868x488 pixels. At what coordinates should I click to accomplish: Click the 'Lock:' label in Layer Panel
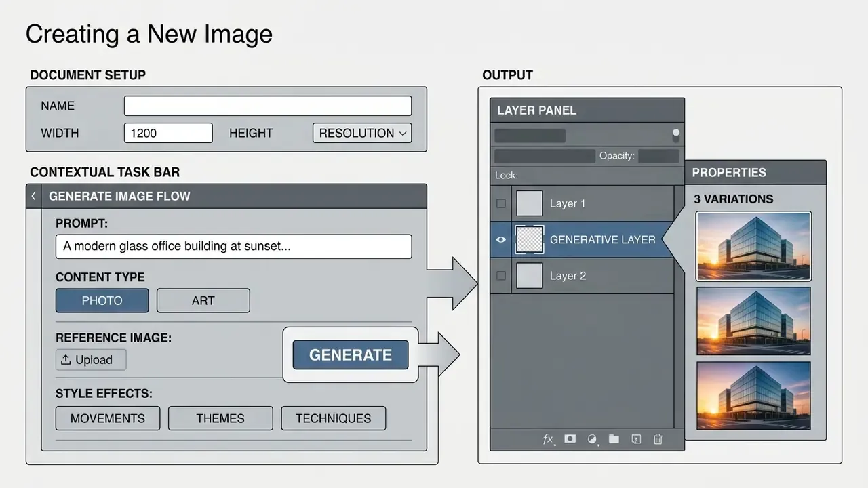click(x=507, y=175)
